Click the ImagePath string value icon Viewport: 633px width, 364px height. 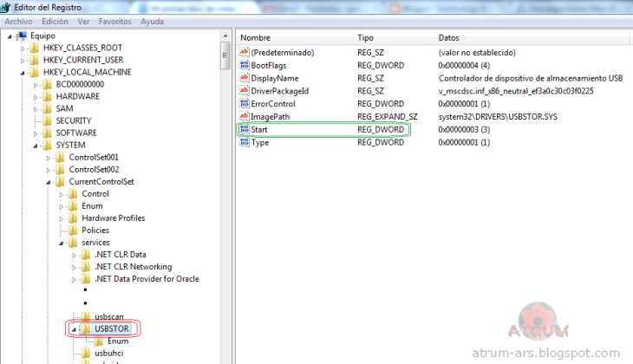coord(245,117)
